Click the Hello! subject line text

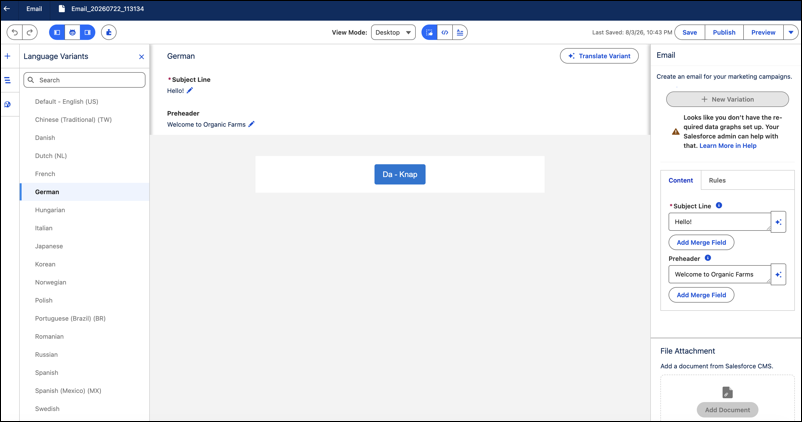[175, 91]
